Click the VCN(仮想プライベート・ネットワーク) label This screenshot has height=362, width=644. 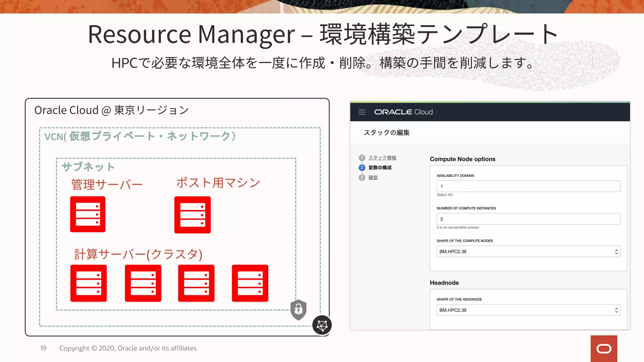pos(140,136)
